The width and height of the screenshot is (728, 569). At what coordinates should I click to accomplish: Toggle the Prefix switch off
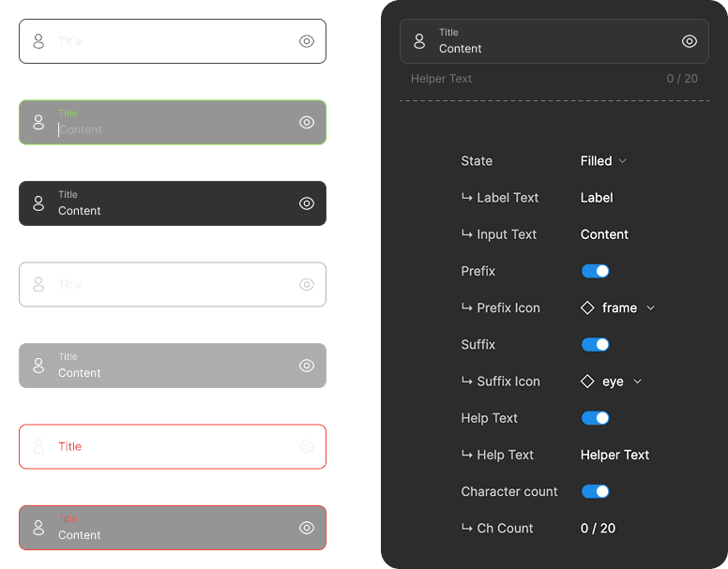pos(595,271)
